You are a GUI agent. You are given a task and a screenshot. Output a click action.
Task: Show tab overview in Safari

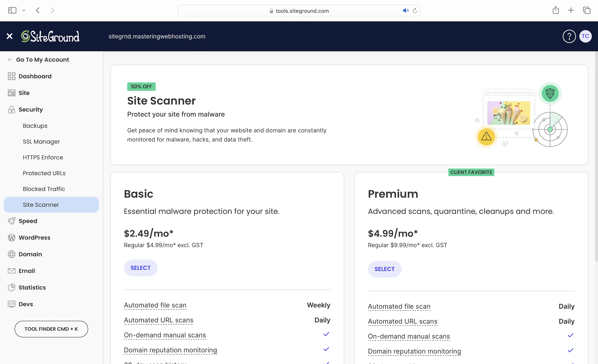(586, 10)
